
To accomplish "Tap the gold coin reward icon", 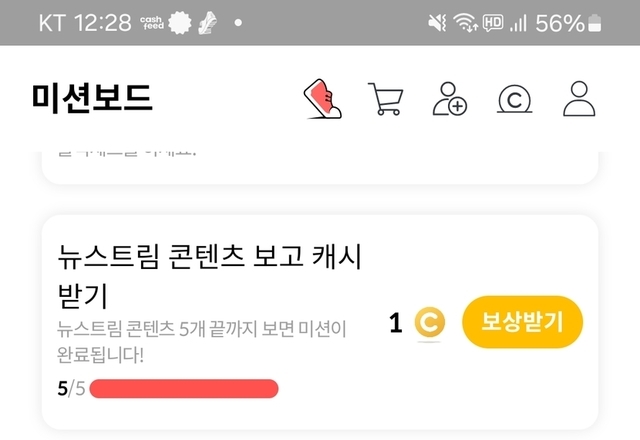I will tap(429, 323).
